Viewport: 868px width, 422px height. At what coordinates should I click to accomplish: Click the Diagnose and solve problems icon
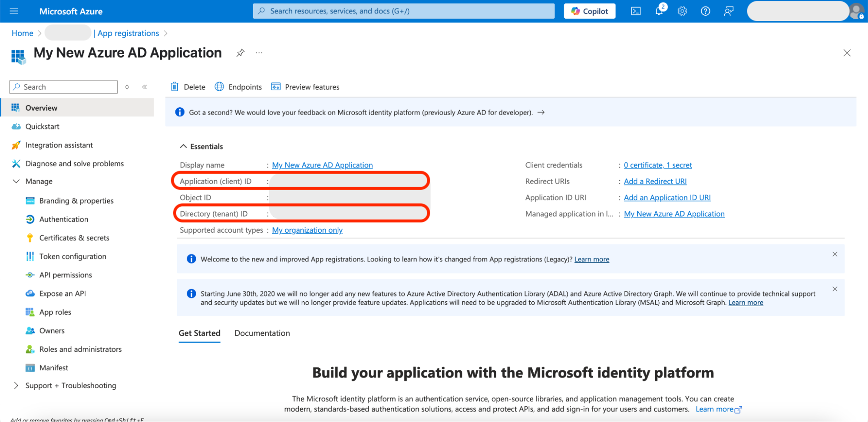[16, 164]
